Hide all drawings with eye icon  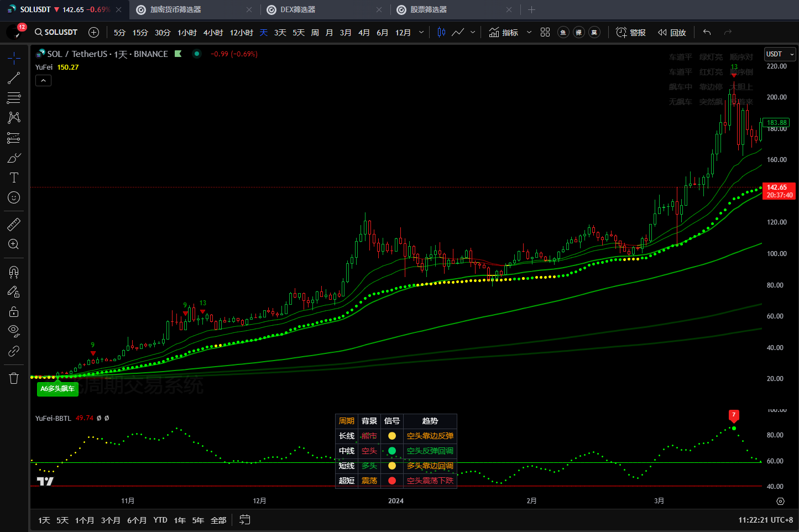click(14, 331)
